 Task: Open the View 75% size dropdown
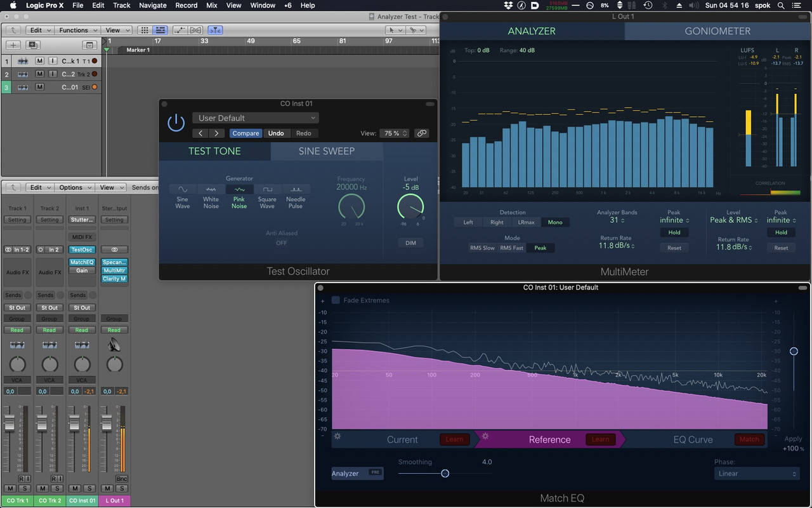point(395,133)
